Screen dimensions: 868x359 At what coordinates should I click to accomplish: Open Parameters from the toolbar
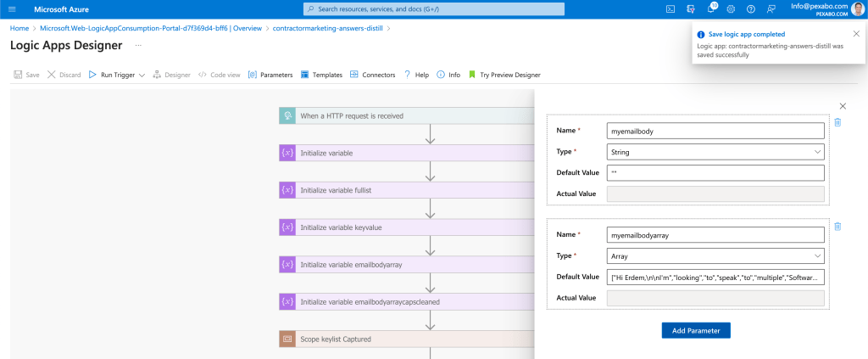pos(270,75)
